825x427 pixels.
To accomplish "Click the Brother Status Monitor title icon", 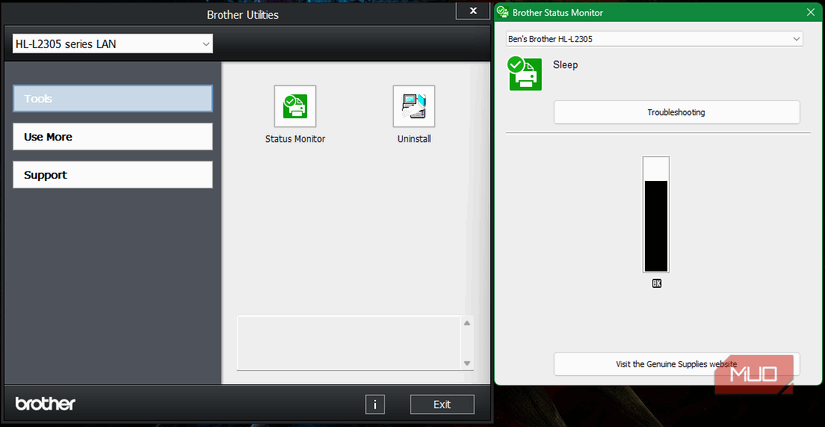I will 503,12.
